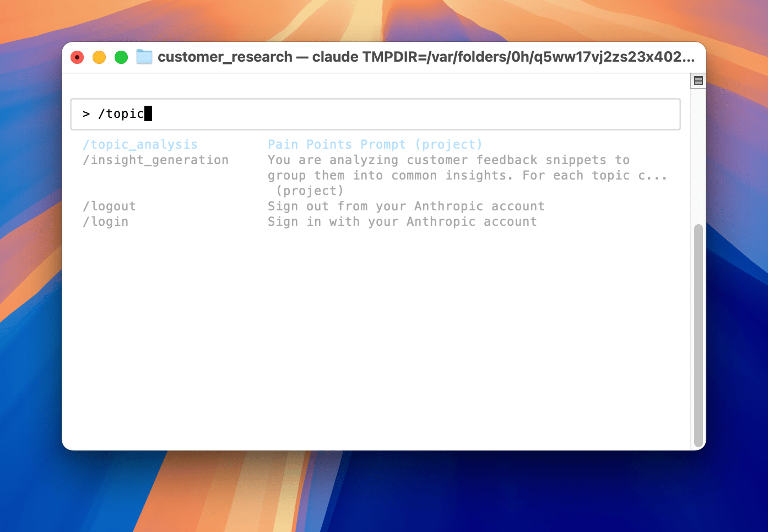768x532 pixels.
Task: Choose the /login command
Action: [x=105, y=221]
